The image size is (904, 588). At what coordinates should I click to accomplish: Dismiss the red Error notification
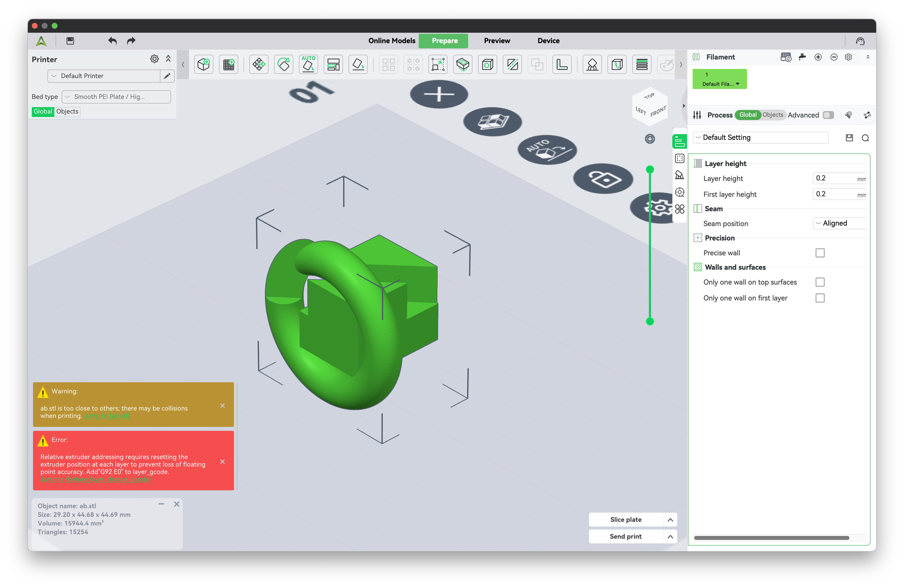coord(223,462)
